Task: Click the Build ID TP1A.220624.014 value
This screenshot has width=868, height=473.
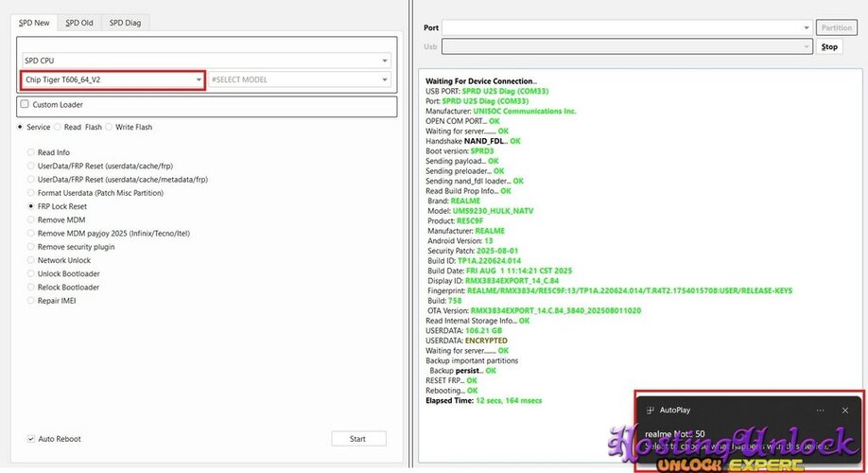Action: click(x=489, y=261)
